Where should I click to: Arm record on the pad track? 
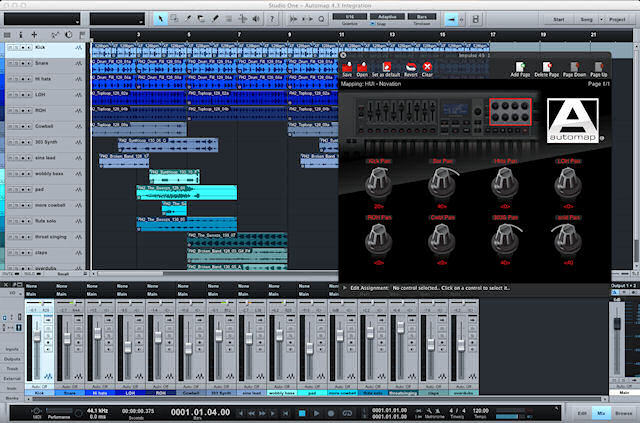tap(22, 189)
